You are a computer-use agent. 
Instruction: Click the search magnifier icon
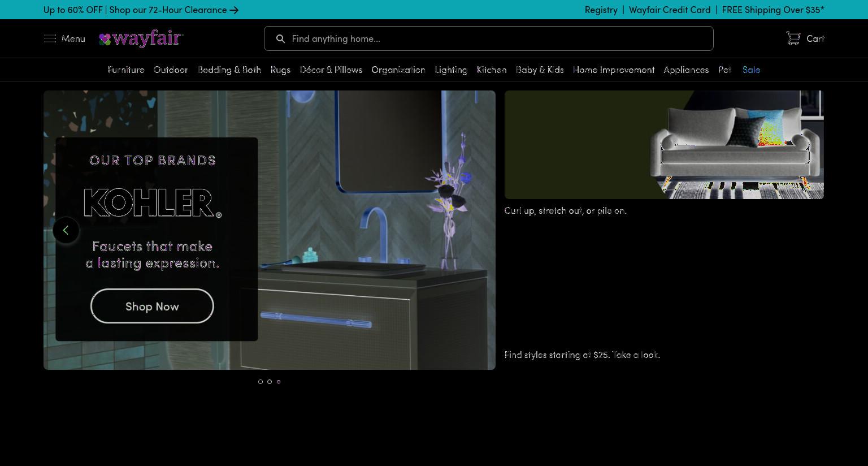point(280,38)
